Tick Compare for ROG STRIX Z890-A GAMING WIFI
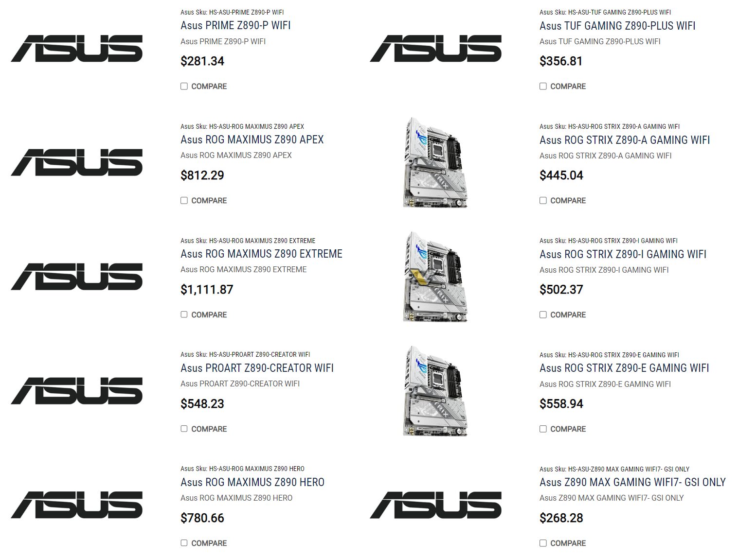756x558 pixels. pyautogui.click(x=543, y=200)
